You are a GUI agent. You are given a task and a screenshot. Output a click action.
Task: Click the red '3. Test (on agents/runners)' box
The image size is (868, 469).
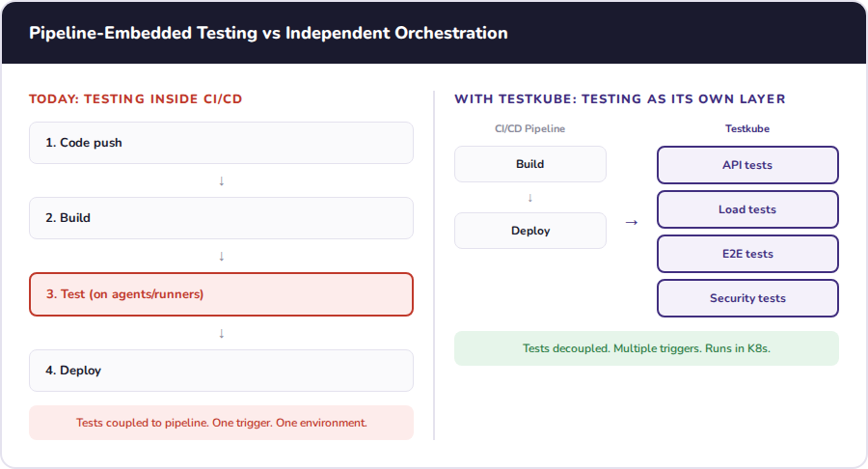[221, 293]
